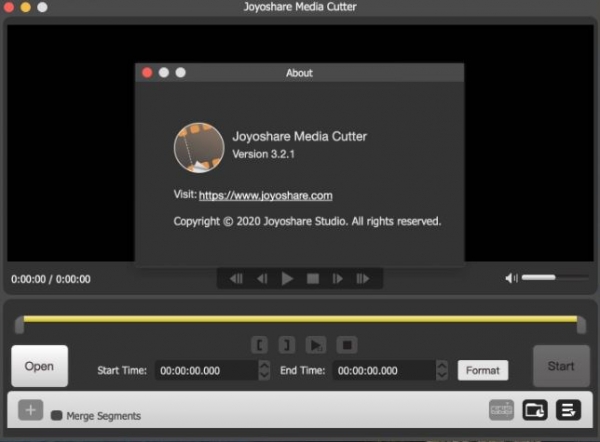Open a media file with Open button
This screenshot has height=442, width=600.
(x=39, y=366)
